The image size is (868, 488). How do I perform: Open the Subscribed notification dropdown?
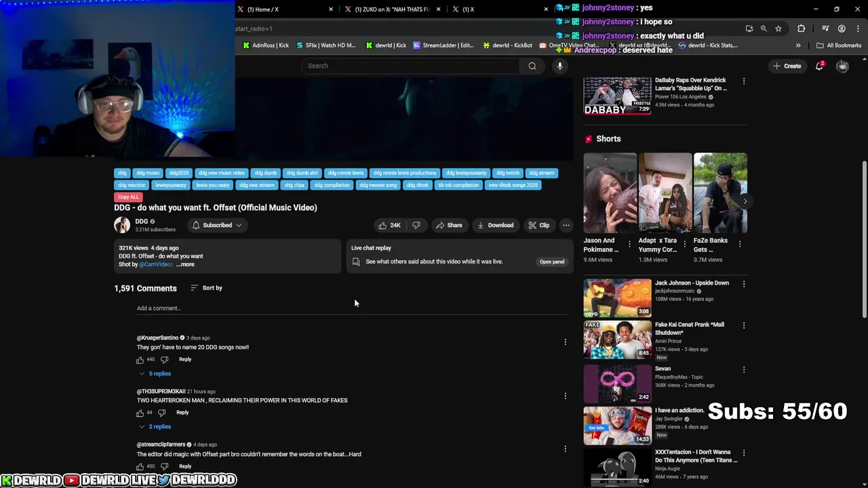pos(217,225)
